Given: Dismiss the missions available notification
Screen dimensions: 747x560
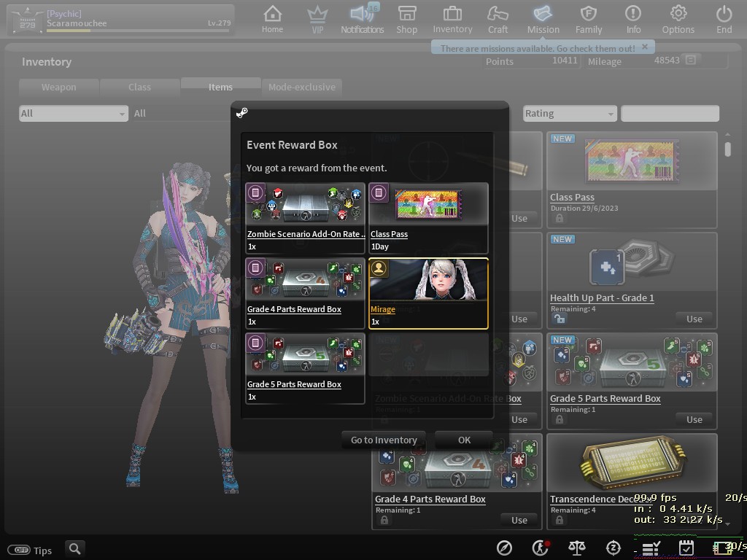Looking at the screenshot, I should (x=644, y=47).
